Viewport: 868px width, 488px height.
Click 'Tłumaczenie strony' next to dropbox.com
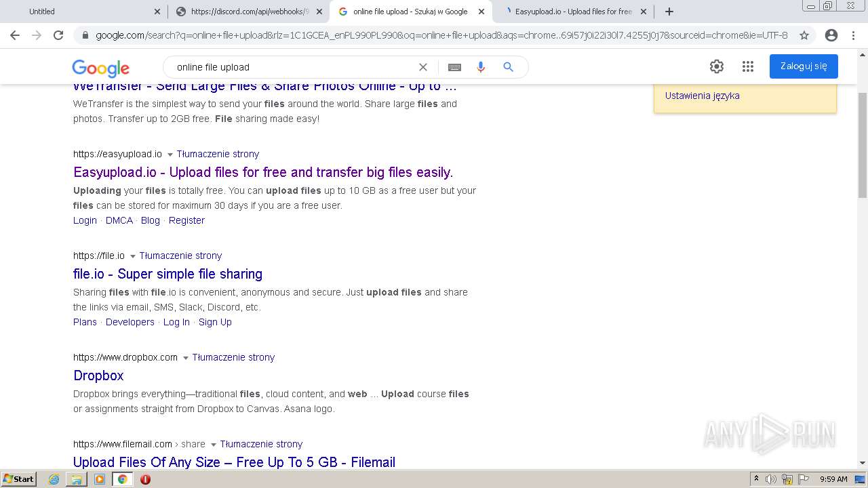tap(233, 357)
